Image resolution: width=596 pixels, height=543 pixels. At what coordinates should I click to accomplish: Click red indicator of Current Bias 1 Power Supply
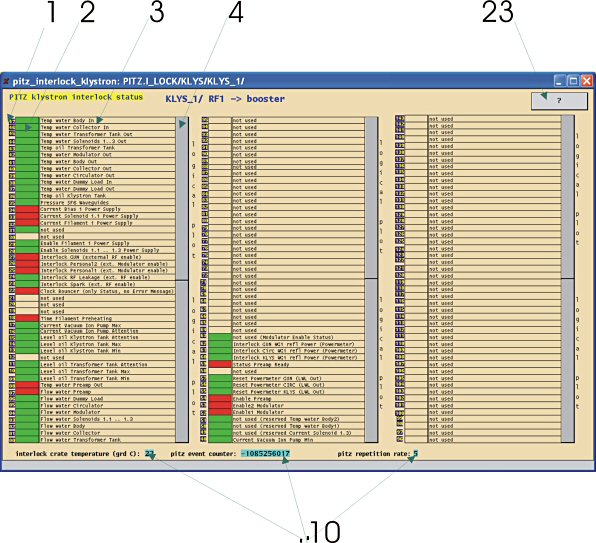coord(27,209)
